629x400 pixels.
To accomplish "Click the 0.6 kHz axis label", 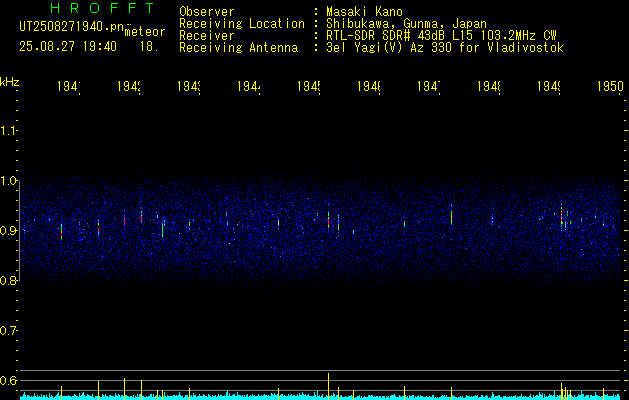I will 8,380.
